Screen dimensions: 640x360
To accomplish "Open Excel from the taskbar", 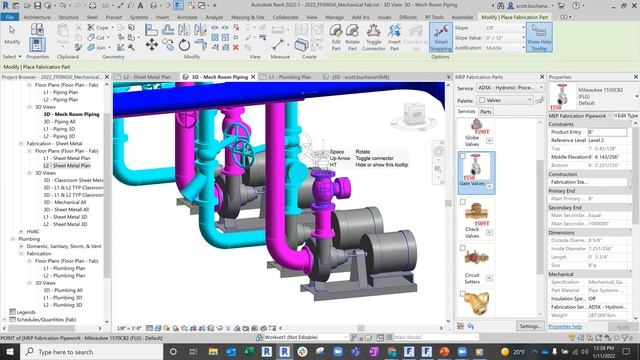I will click(x=249, y=352).
